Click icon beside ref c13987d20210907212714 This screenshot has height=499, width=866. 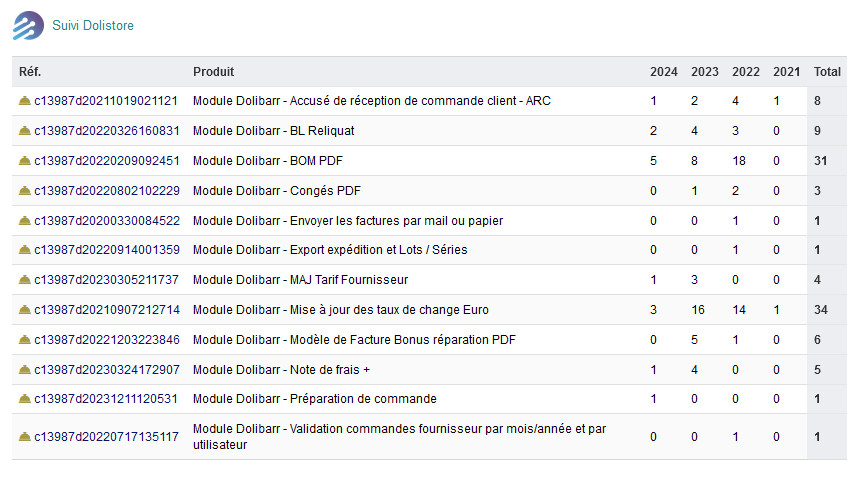click(x=25, y=310)
